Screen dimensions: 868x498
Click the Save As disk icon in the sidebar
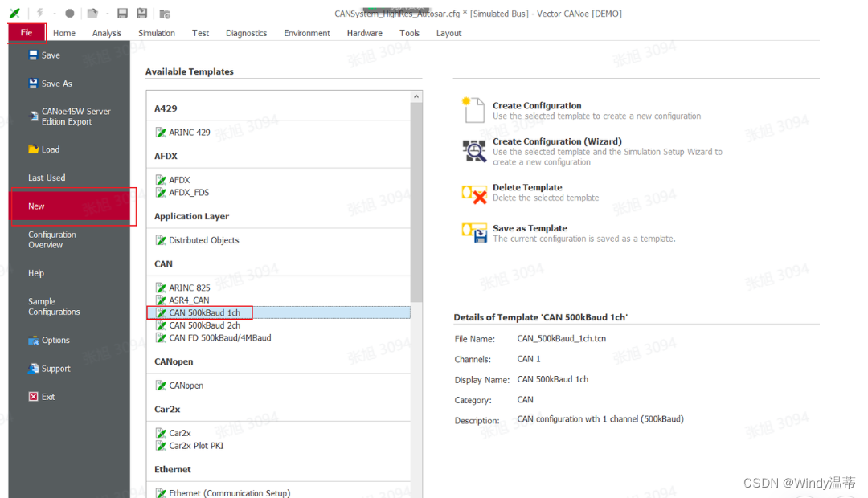tap(33, 83)
